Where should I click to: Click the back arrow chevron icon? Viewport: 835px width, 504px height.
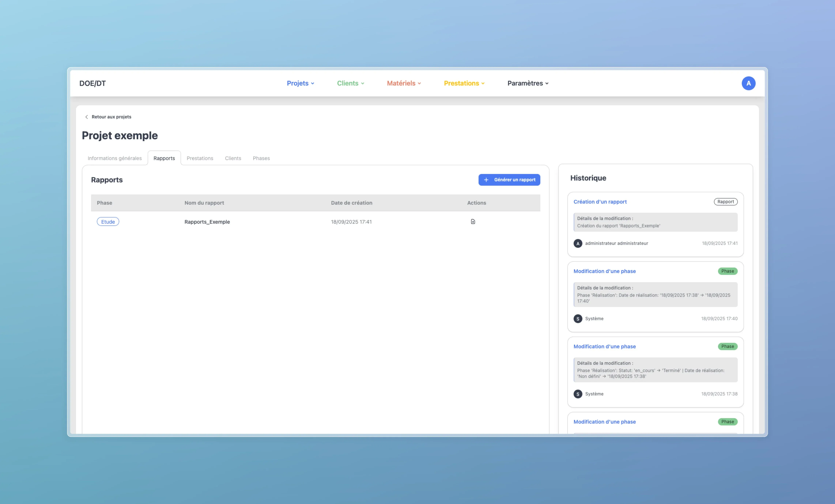click(86, 117)
